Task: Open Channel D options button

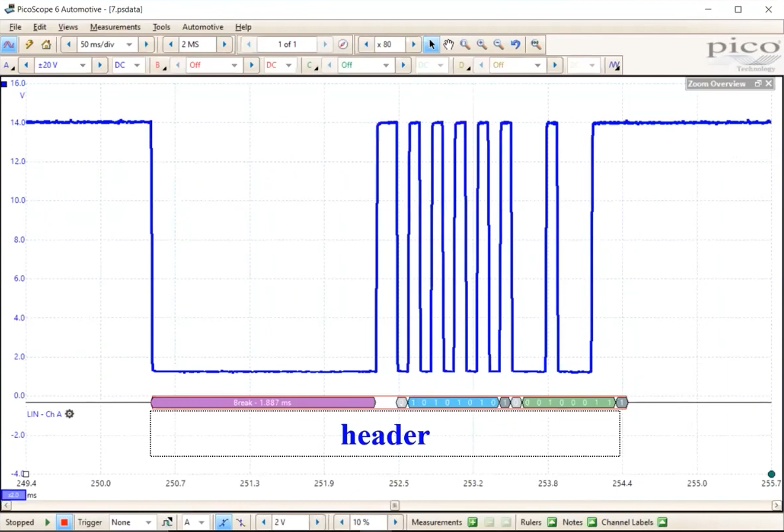Action: (463, 65)
